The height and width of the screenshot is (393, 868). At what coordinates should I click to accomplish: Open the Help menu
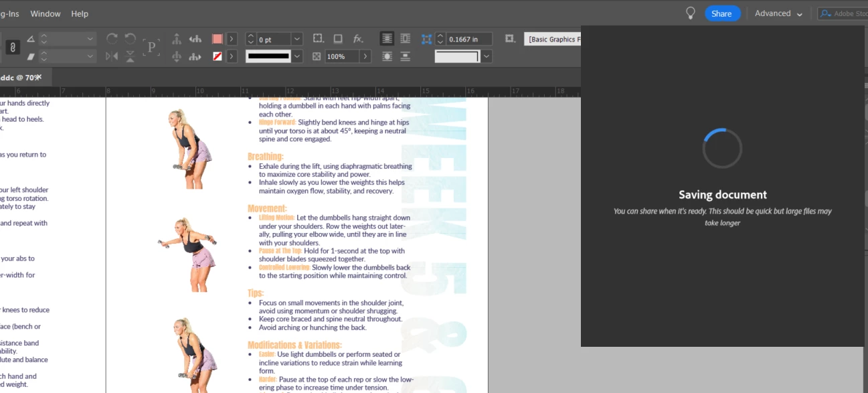pos(80,13)
